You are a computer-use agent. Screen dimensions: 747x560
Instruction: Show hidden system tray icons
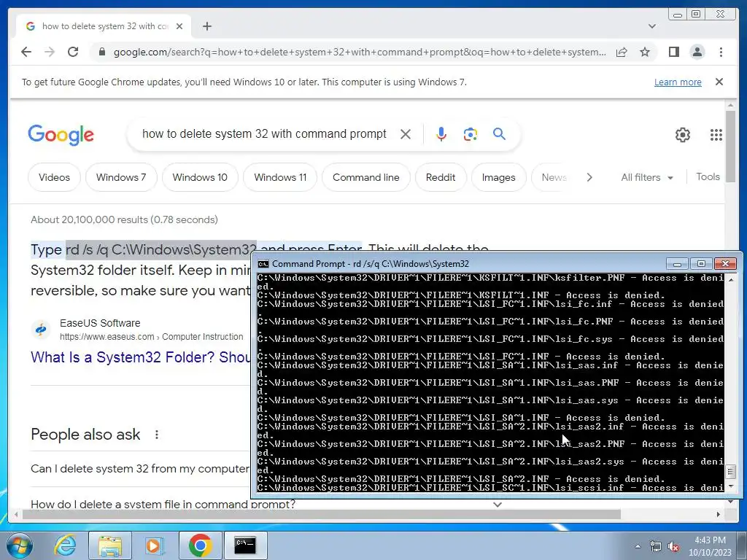point(638,546)
